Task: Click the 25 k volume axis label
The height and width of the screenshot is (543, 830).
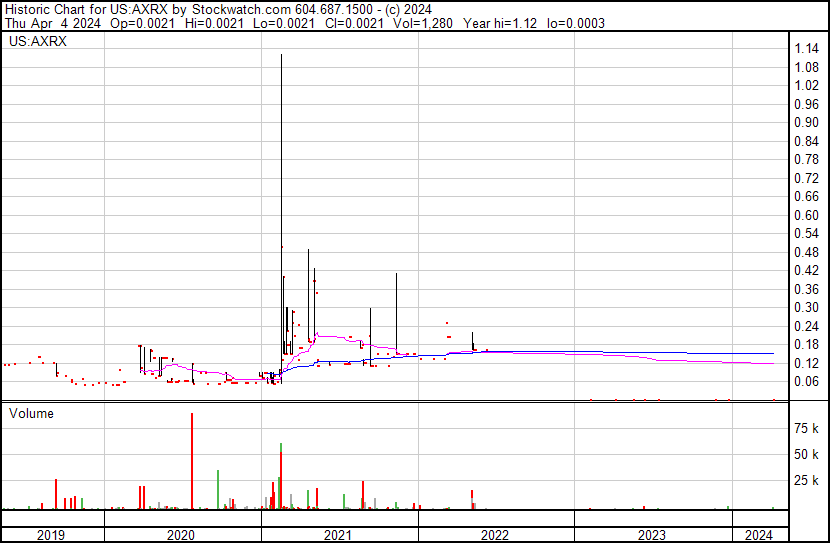Action: tap(807, 480)
